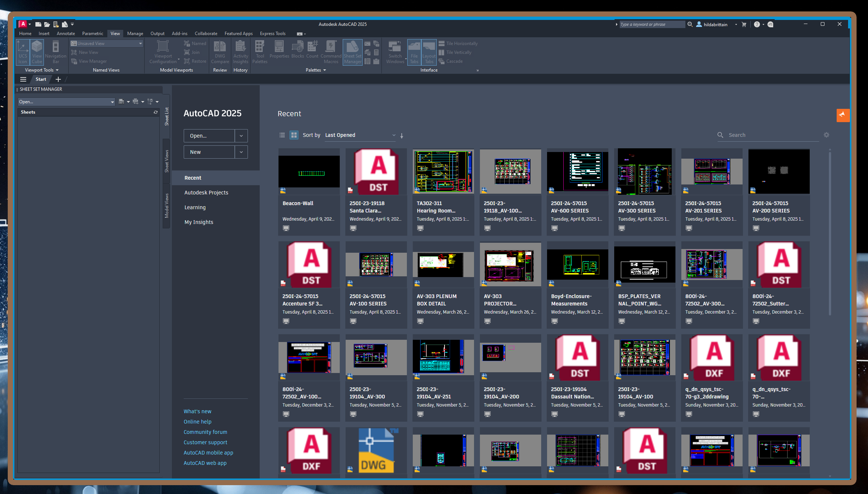Open the Autodesk App Store cart icon
This screenshot has width=868, height=494.
tap(744, 24)
